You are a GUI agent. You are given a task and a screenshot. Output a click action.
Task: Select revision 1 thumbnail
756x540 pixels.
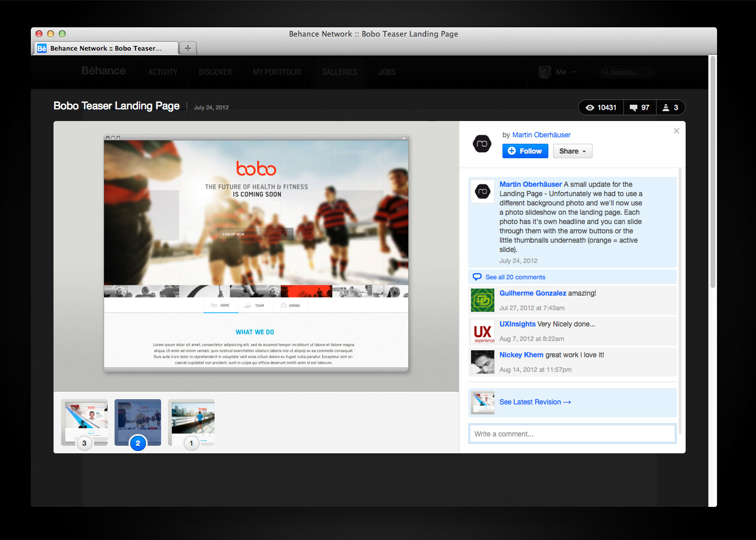click(x=191, y=423)
